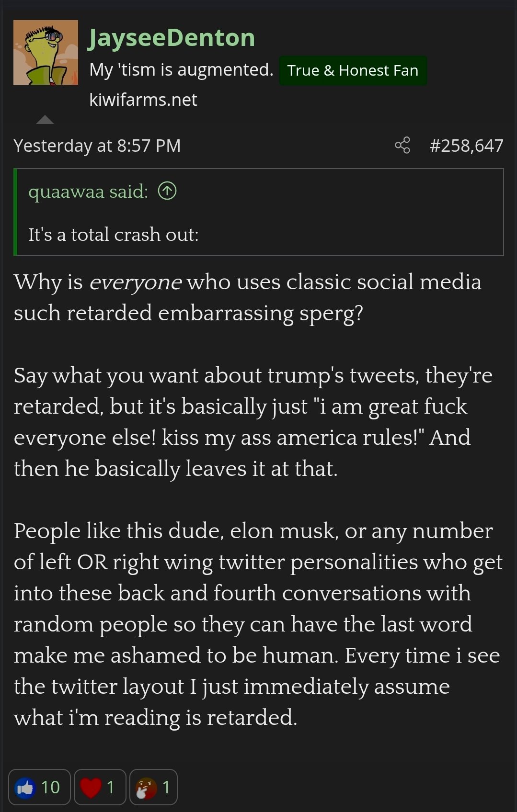Click the "True & Honest Fan" badge

click(x=353, y=70)
